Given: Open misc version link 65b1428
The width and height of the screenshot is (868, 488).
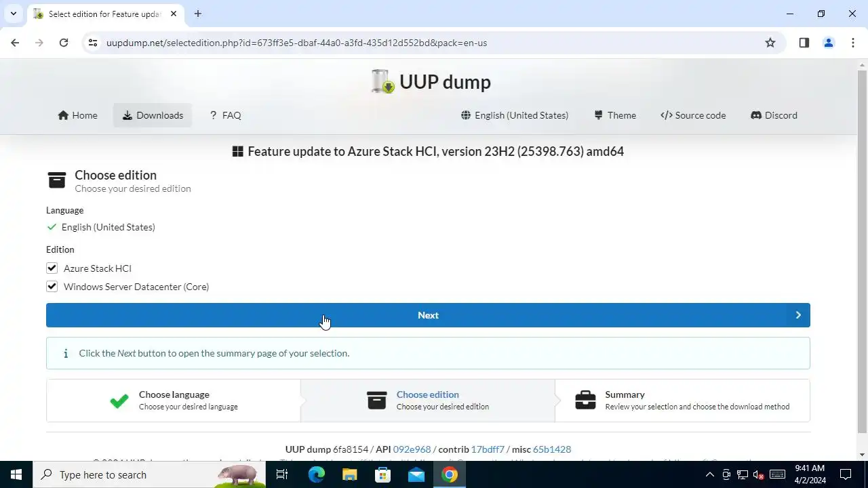Looking at the screenshot, I should click(552, 449).
